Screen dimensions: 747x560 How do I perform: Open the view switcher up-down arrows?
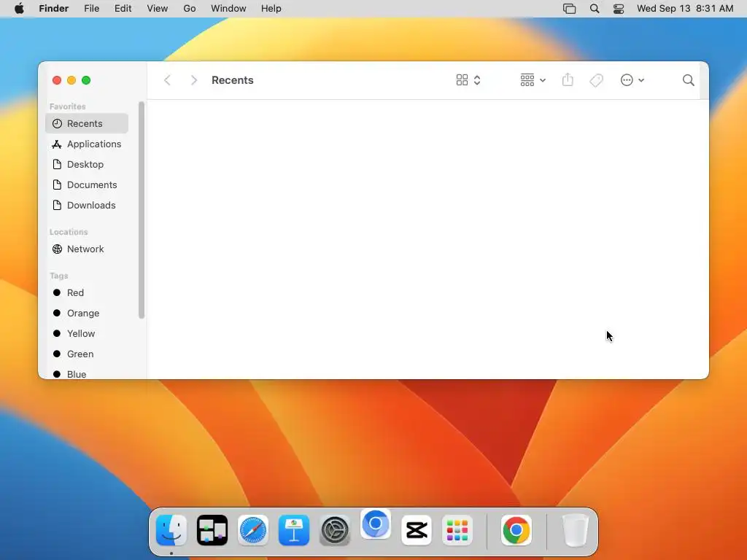pyautogui.click(x=477, y=80)
